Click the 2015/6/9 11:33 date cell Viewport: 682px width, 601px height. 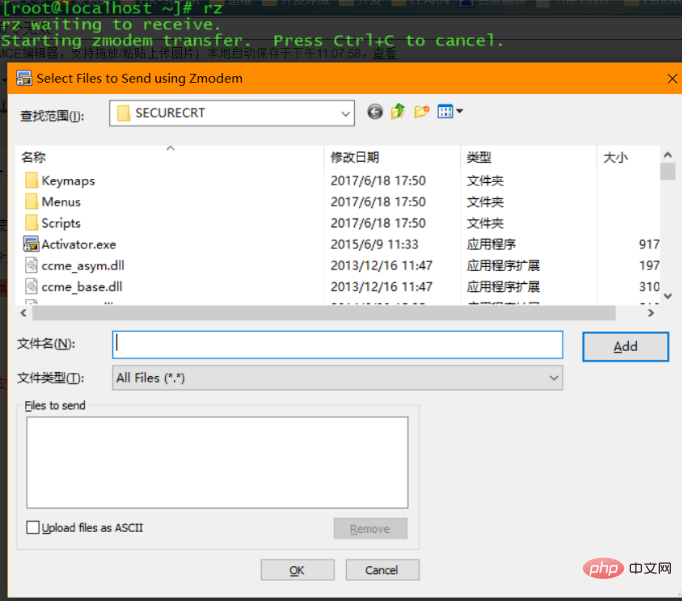pos(374,244)
